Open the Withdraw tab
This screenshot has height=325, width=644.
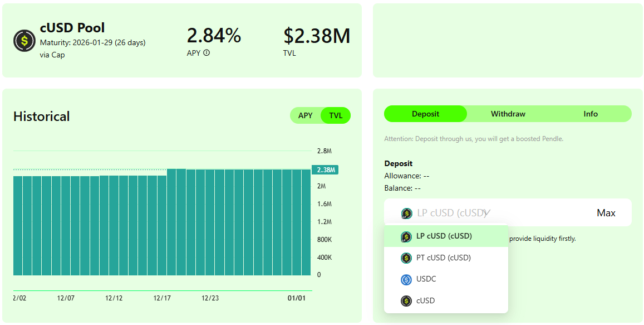(508, 114)
